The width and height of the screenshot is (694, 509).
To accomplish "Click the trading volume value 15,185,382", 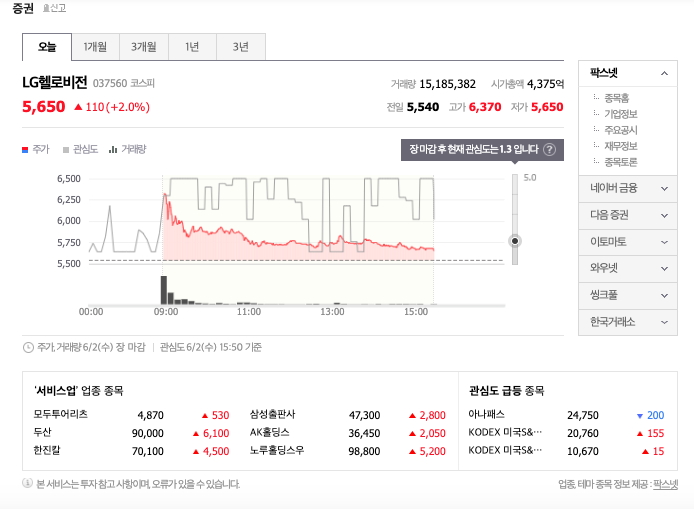I will [447, 84].
